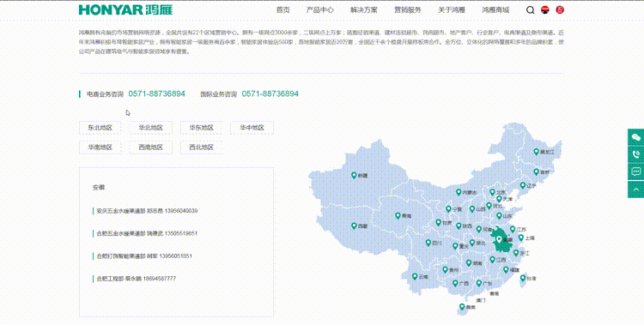Click the WeChat icon in side panel
The width and height of the screenshot is (644, 325).
635,137
